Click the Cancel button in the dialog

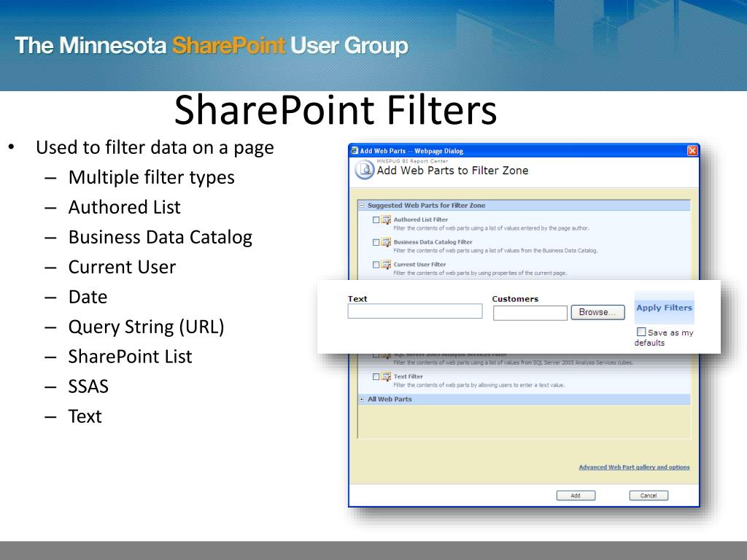[649, 496]
